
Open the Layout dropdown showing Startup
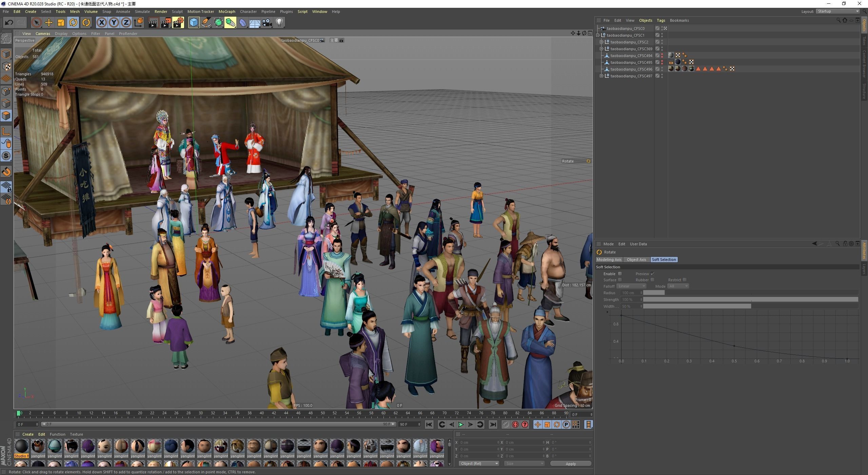pyautogui.click(x=836, y=11)
